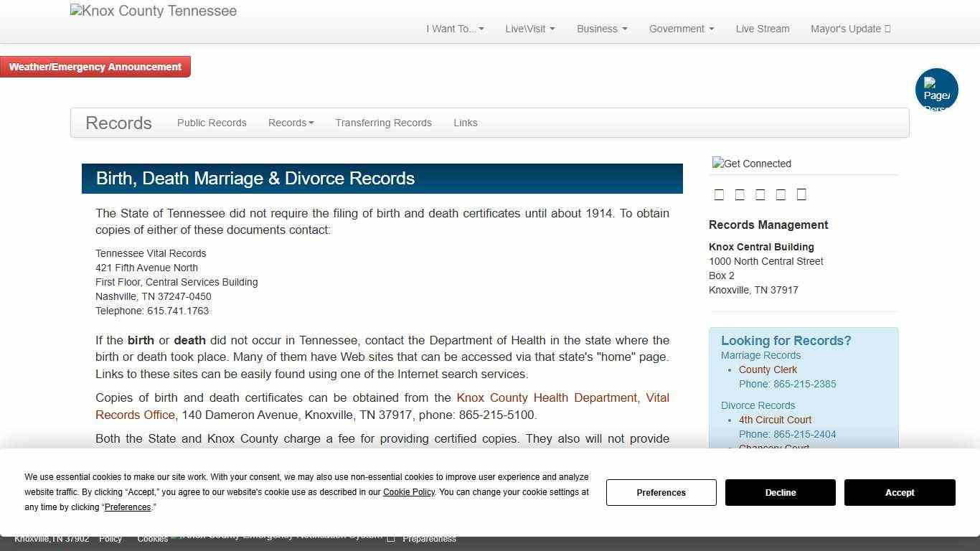Click the County Clerk link
The image size is (980, 551).
coord(768,369)
